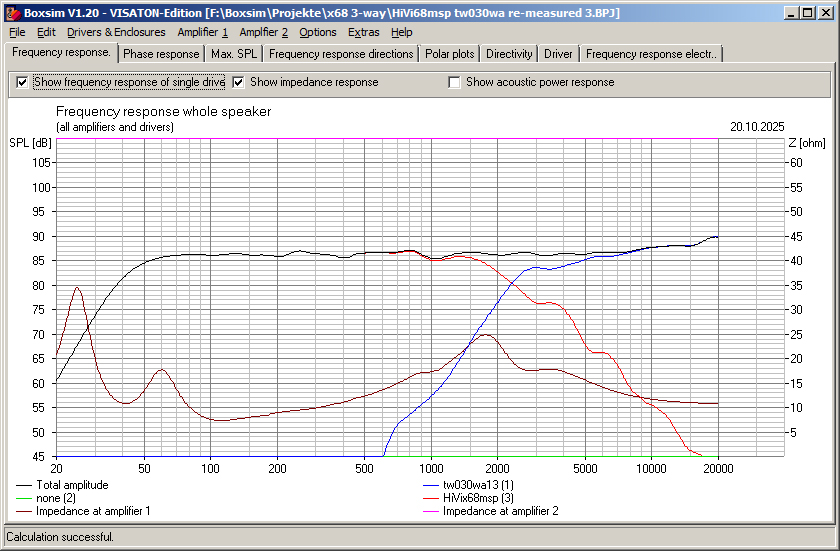Switch to the Phase response tab
840x551 pixels.
(x=161, y=54)
